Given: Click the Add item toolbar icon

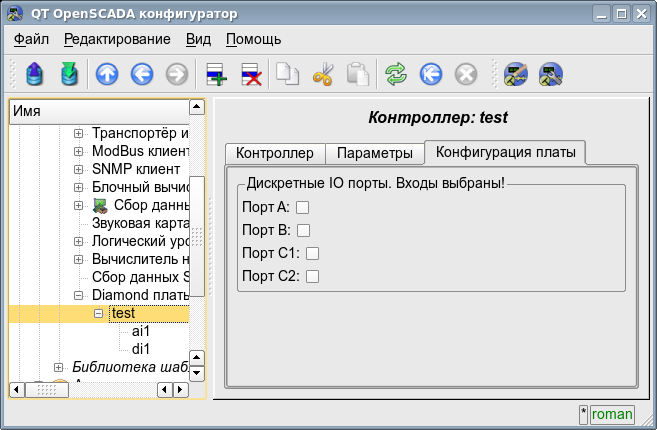Looking at the screenshot, I should tap(216, 74).
